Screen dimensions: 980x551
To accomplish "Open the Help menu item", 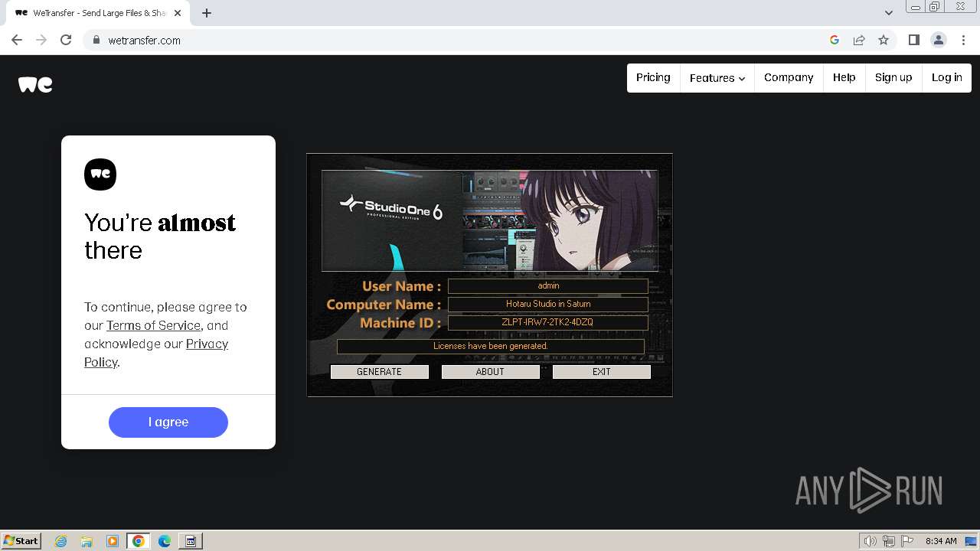I will (x=844, y=77).
